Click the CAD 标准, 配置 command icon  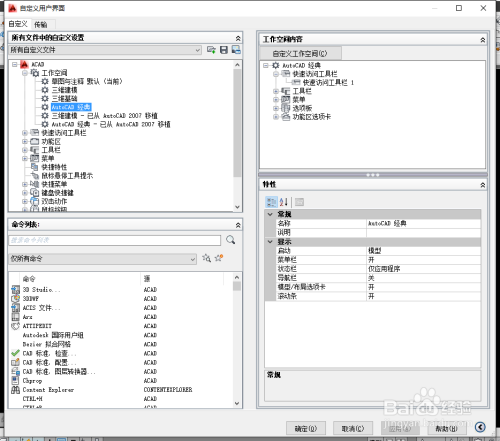click(15, 362)
